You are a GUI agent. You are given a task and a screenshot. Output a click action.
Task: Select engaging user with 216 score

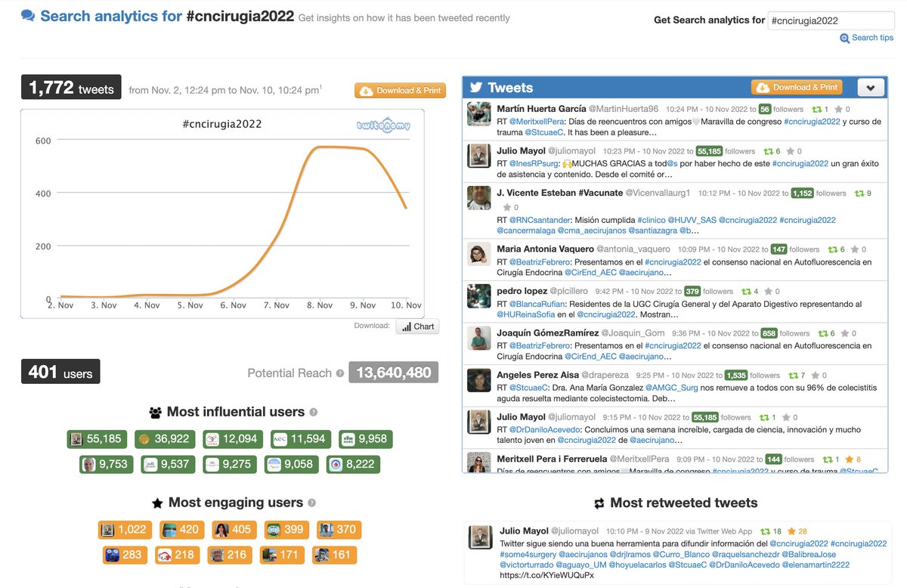(230, 555)
